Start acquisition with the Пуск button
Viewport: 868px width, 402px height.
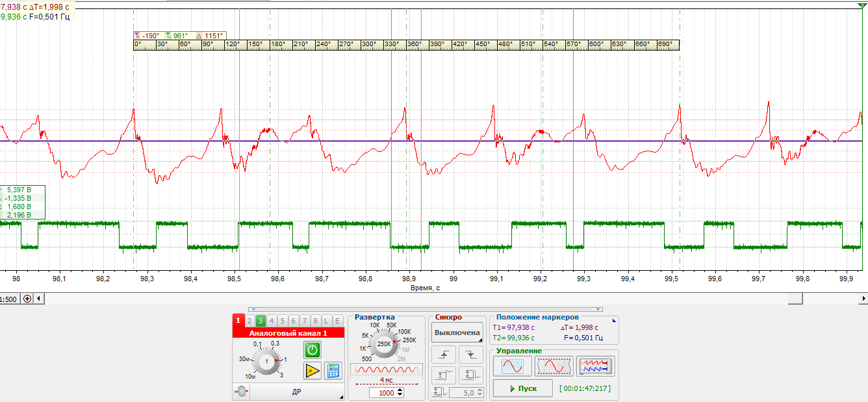(522, 388)
